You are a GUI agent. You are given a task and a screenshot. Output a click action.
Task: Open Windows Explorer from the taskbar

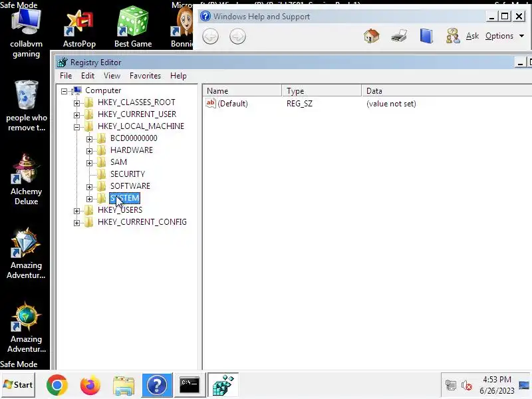click(124, 385)
